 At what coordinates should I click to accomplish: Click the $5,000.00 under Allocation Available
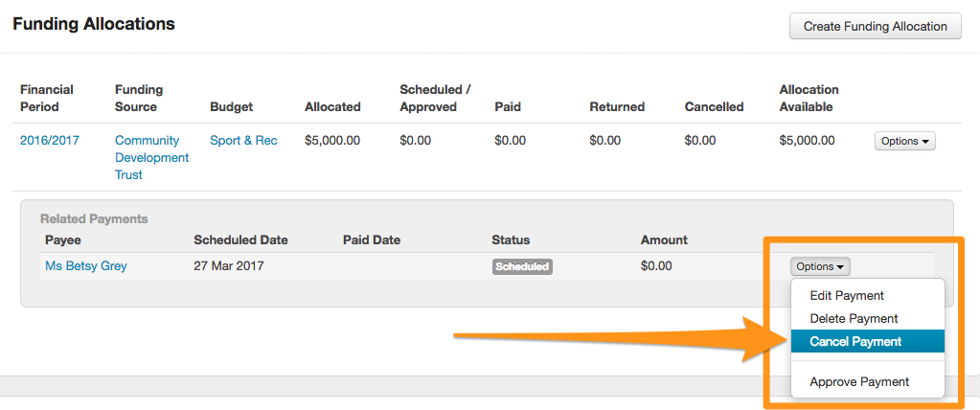(x=808, y=141)
